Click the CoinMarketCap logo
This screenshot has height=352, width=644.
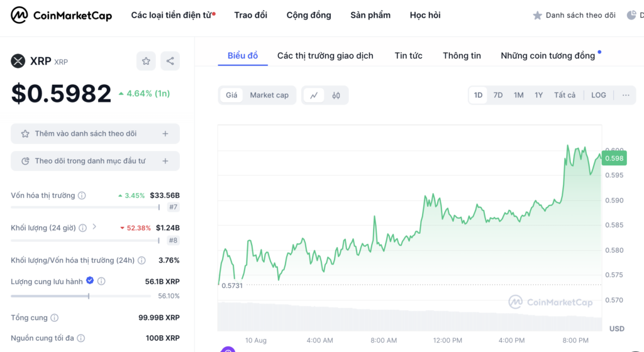[61, 15]
